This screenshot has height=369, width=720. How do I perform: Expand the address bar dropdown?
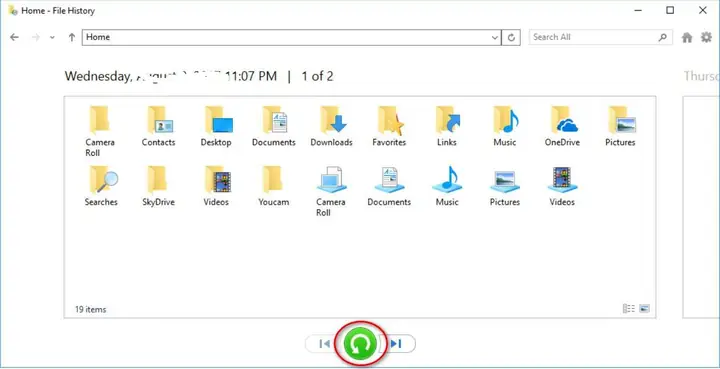[495, 38]
